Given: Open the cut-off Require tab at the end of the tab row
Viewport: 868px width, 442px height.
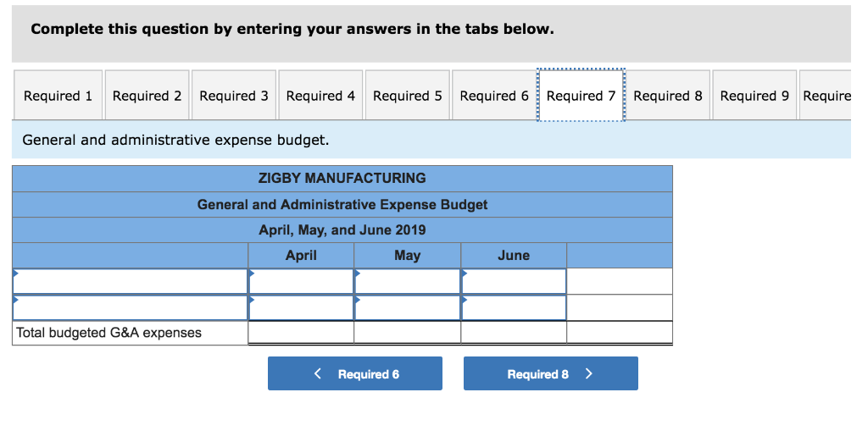Looking at the screenshot, I should coord(826,95).
